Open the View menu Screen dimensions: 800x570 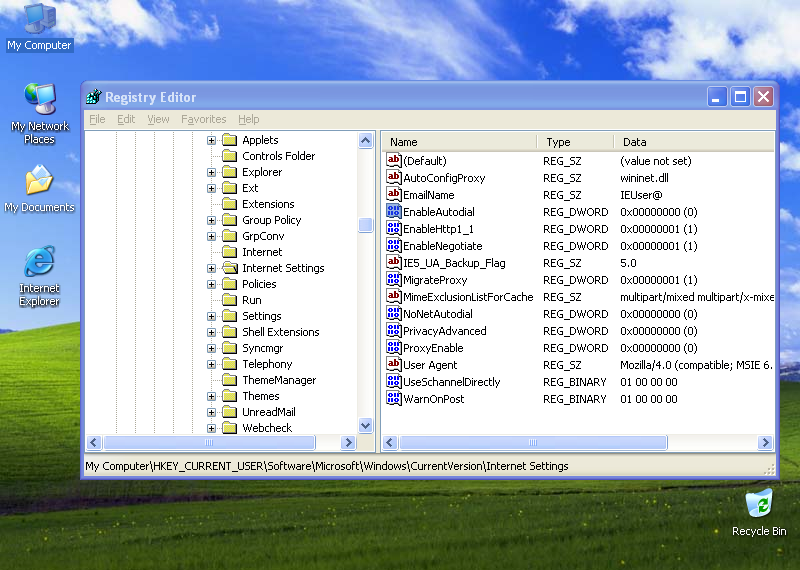pos(158,119)
